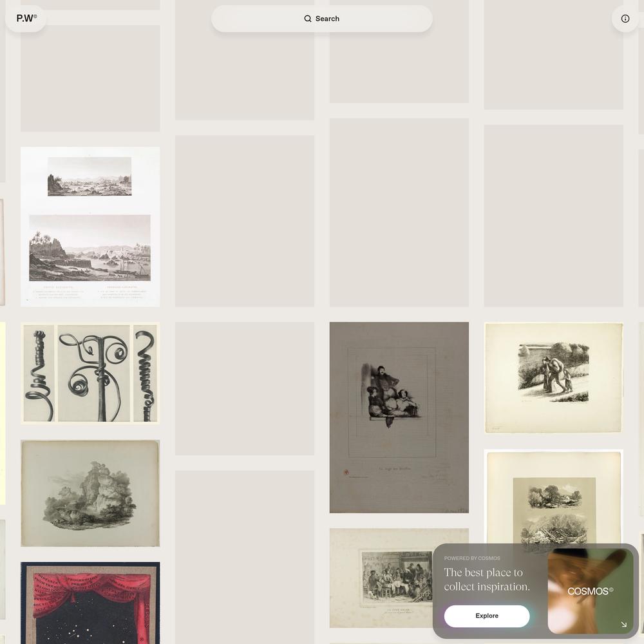The image size is (644, 644).
Task: Click 'The best place to collect inspiration' text
Action: click(487, 580)
